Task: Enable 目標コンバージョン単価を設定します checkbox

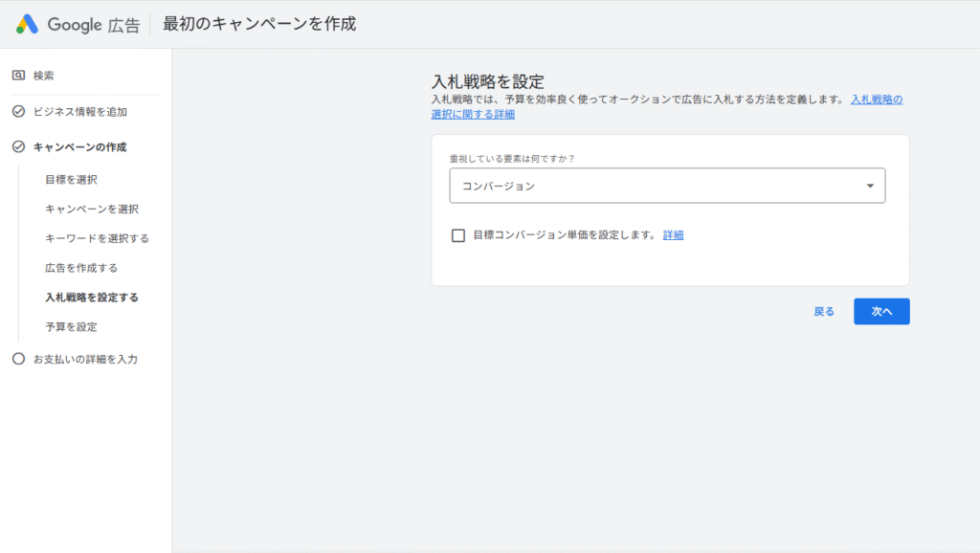Action: tap(457, 234)
